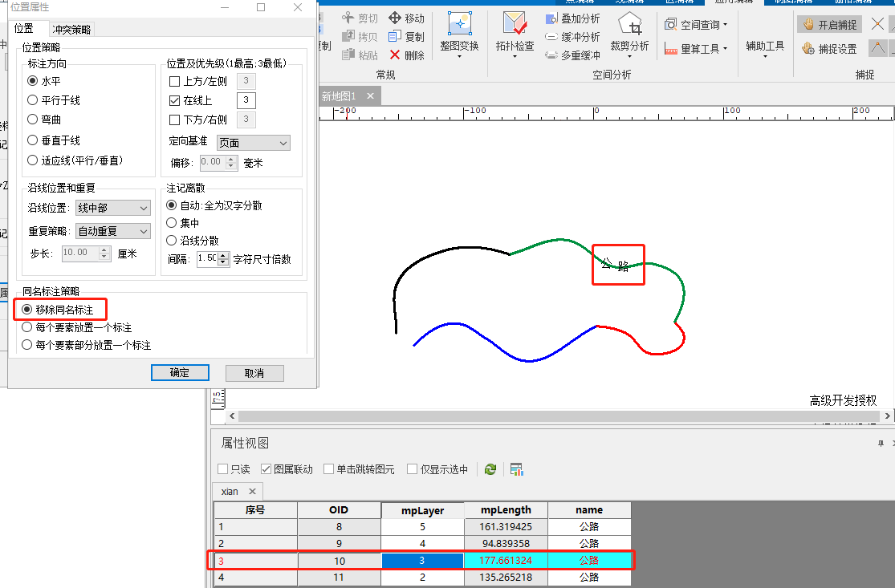
Task: Enable the 只读 read-only checkbox
Action: pyautogui.click(x=223, y=469)
